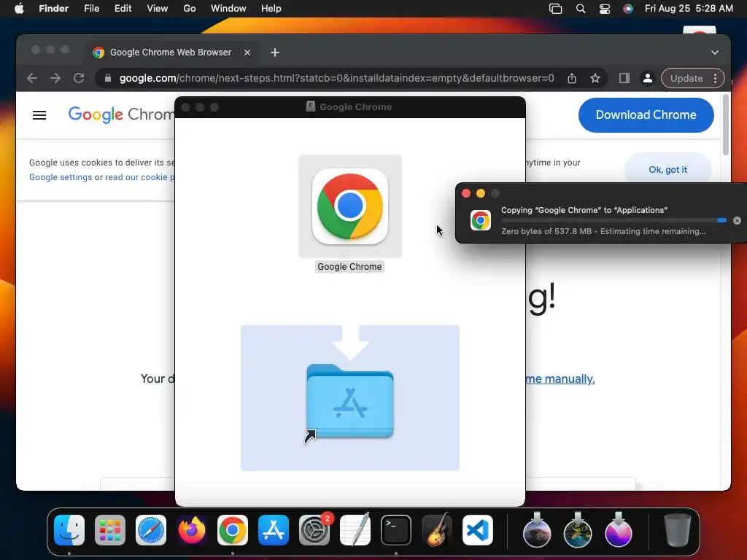Open Launchpad from the Dock

pyautogui.click(x=110, y=530)
